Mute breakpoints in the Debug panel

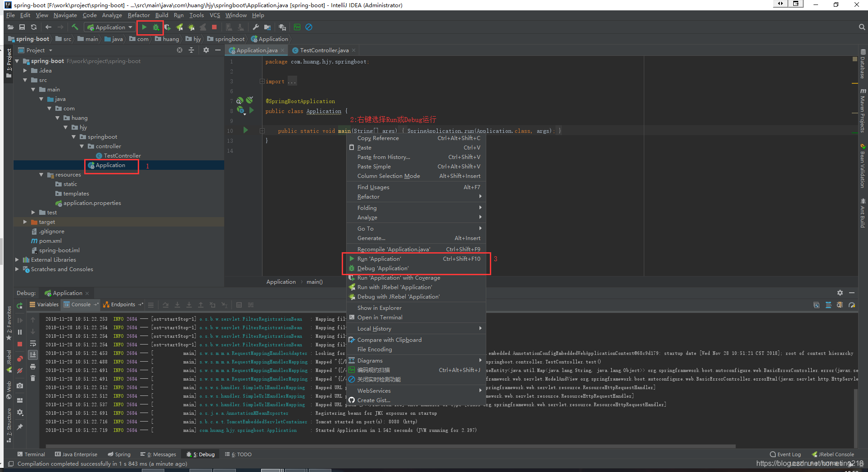[20, 371]
